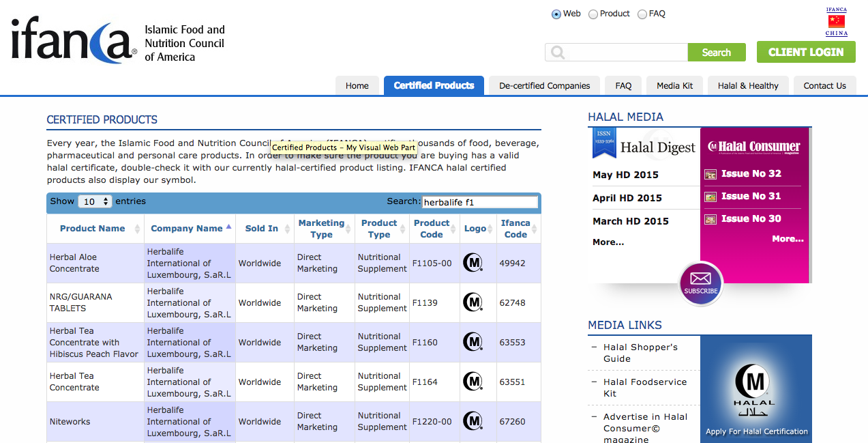The width and height of the screenshot is (868, 443).
Task: Click the halal logo in the F1139 row
Action: [473, 302]
